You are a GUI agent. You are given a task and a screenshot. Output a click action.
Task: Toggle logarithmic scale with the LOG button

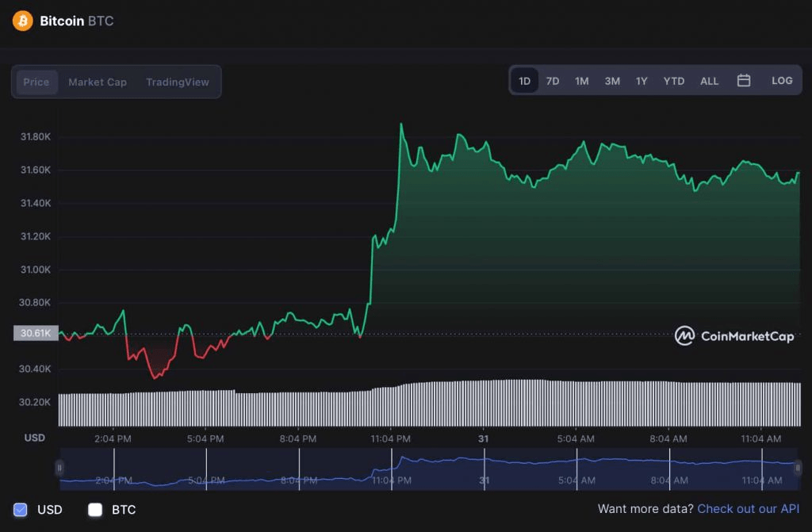pyautogui.click(x=782, y=80)
